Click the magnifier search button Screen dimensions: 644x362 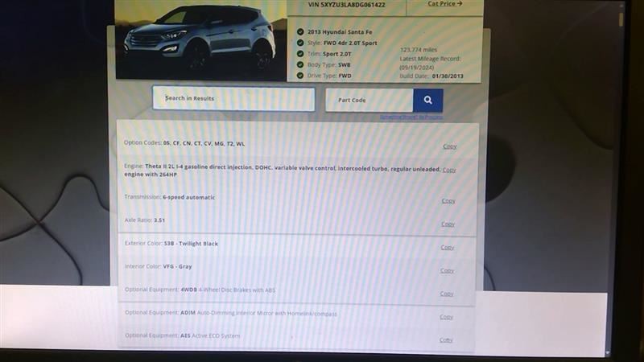point(428,100)
